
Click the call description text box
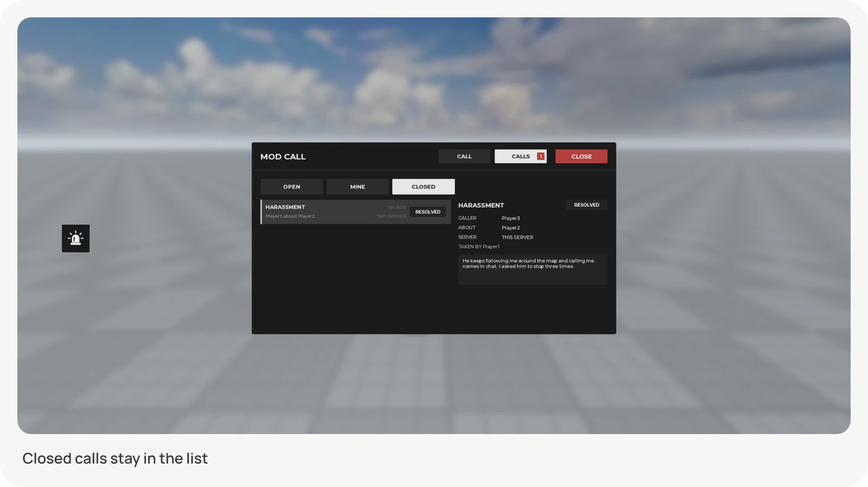click(x=533, y=270)
